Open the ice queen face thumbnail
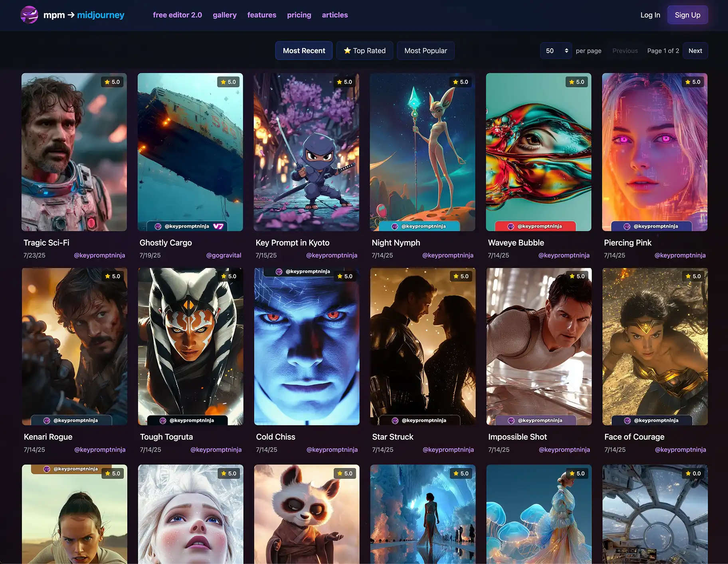728x564 pixels. point(191,514)
